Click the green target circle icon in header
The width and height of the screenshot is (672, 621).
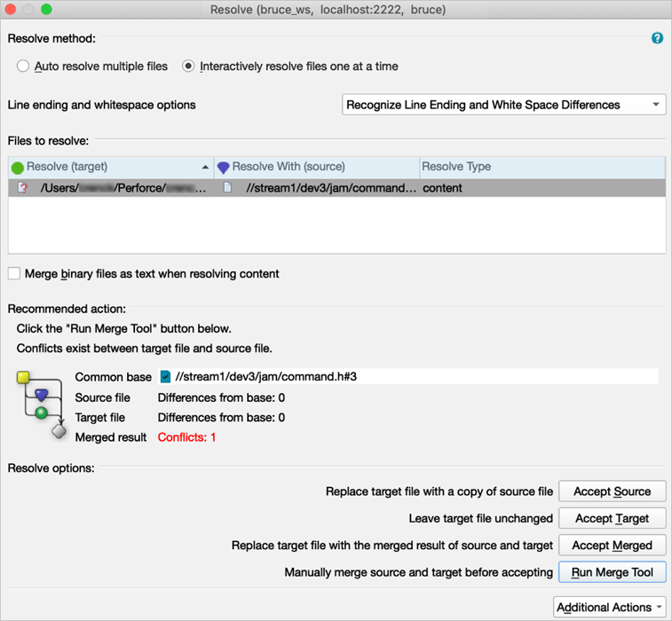click(x=17, y=167)
